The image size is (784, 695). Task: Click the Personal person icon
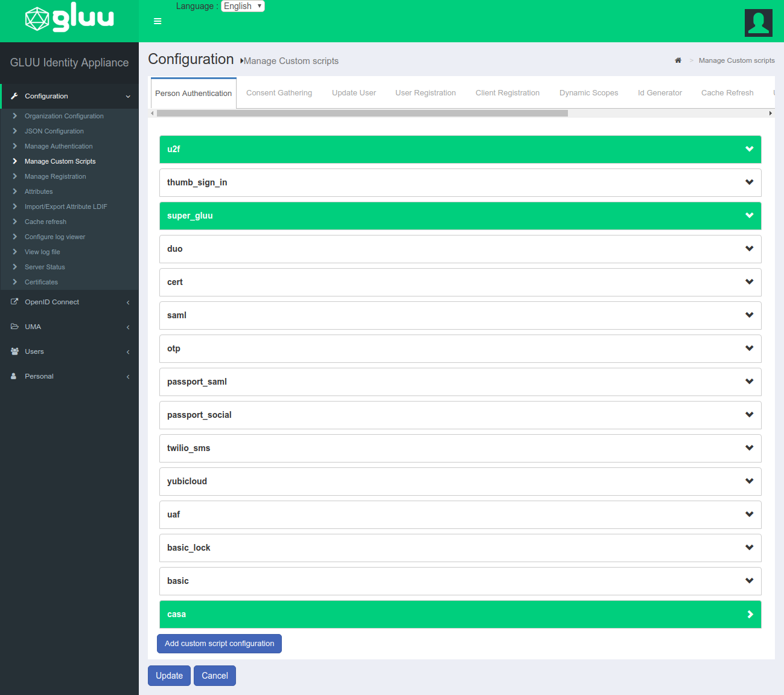coord(12,376)
